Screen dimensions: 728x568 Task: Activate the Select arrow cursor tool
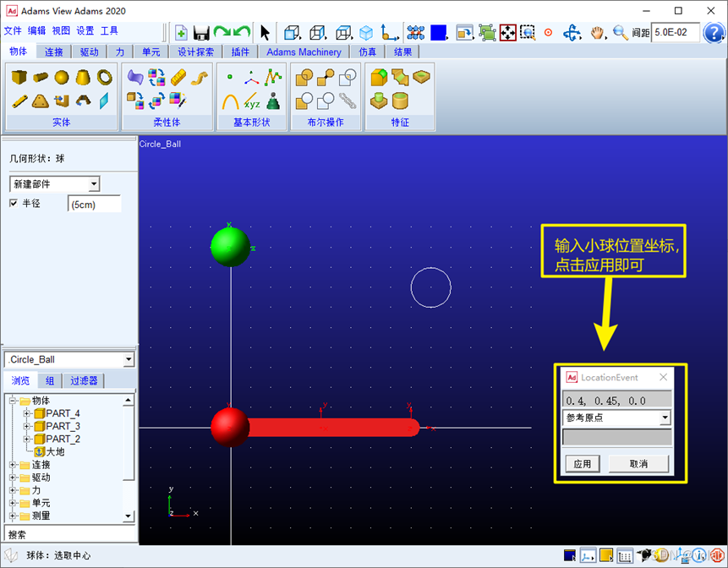(265, 32)
